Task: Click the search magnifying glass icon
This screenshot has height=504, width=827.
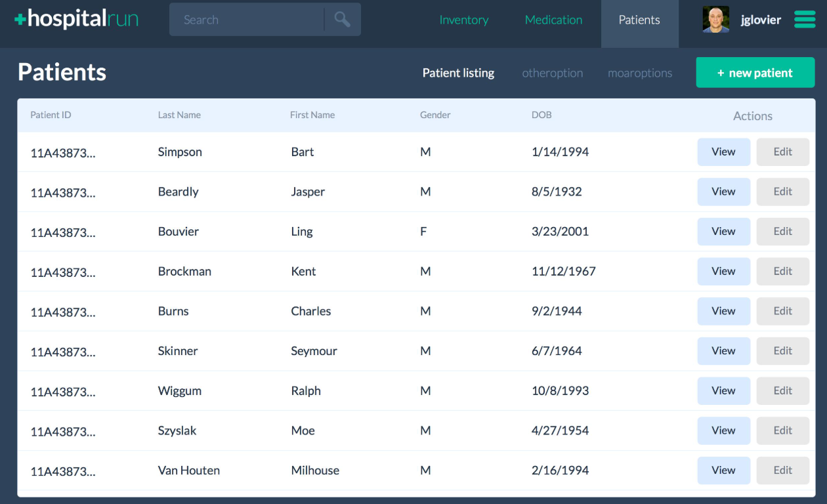Action: click(342, 19)
